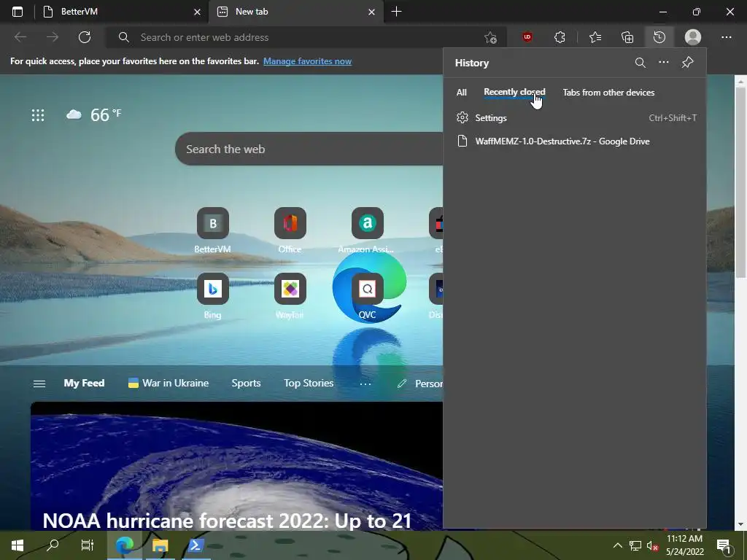Open the Collections toolbar button

point(627,37)
